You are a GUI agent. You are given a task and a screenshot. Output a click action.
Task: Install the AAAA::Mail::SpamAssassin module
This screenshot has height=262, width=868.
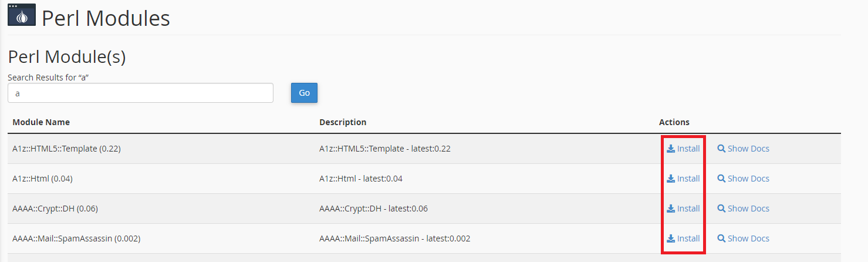point(683,239)
